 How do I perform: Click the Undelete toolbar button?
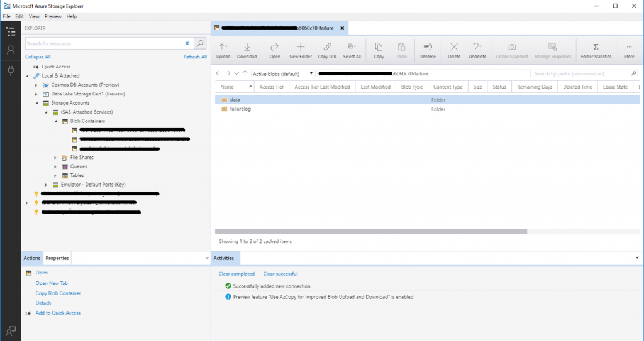pyautogui.click(x=477, y=50)
